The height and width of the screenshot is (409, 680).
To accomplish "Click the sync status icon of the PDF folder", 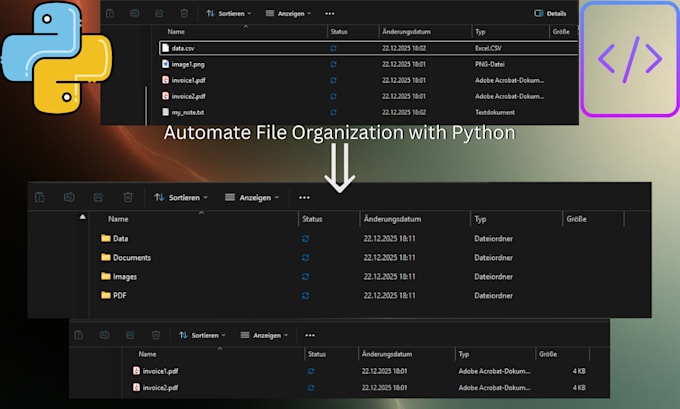I will pos(306,295).
